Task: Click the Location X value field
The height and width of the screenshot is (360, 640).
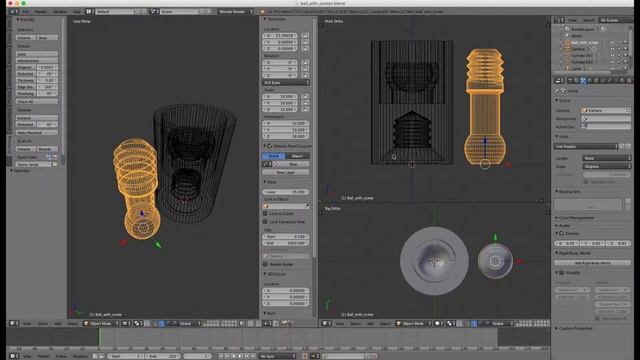Action: tap(280, 36)
